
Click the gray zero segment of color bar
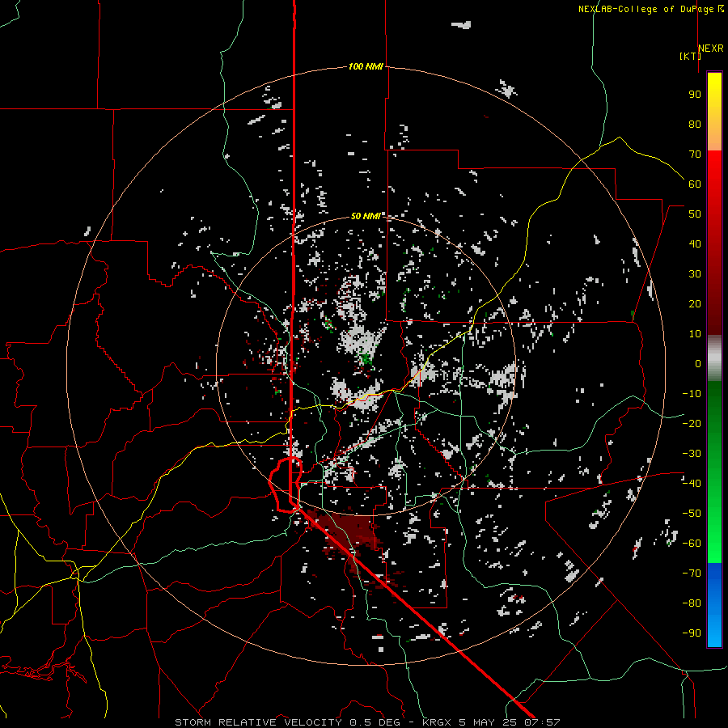[714, 358]
